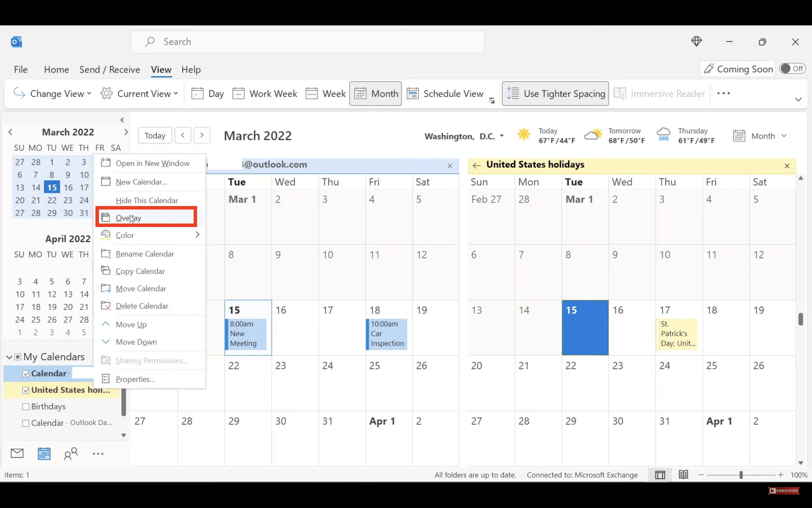
Task: Close United States holidays calendar
Action: pyautogui.click(x=787, y=166)
